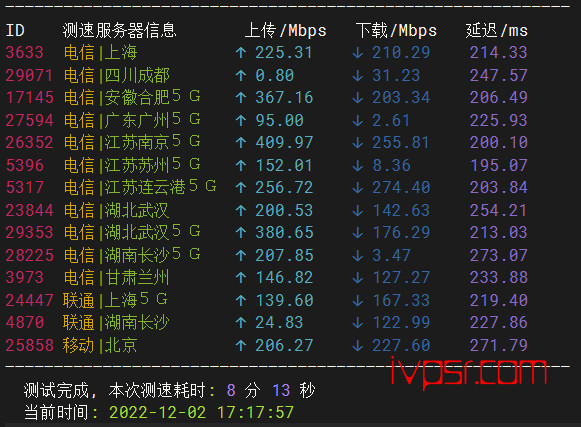This screenshot has width=581, height=427.
Task: Click the upload arrow beside 409.97
Action: 241,142
